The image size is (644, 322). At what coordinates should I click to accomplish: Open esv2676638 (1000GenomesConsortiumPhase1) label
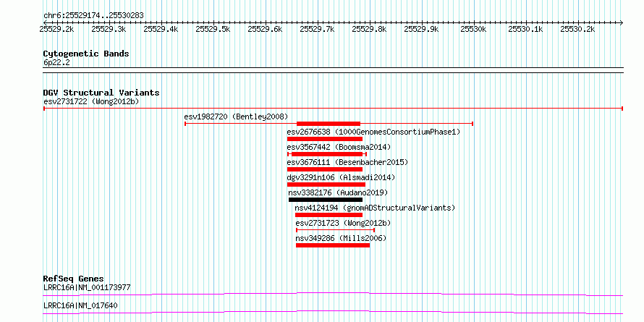(374, 132)
